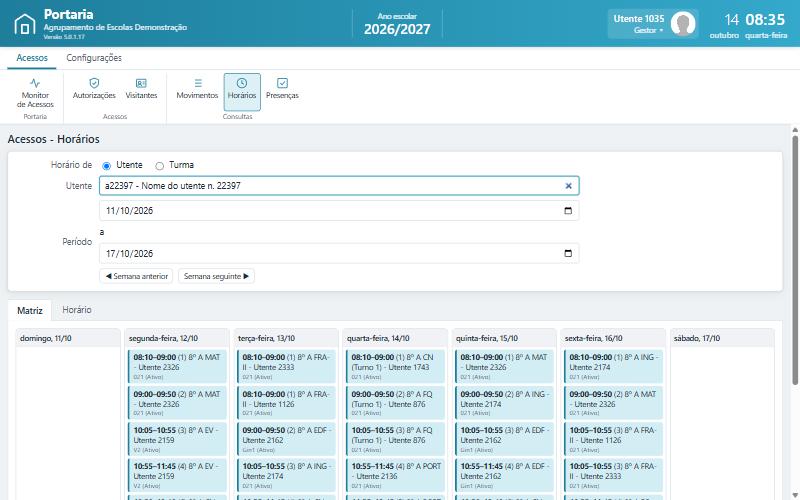Open Tuesday 08:10-09:00 FRA-II Utente 1126 card
The height and width of the screenshot is (500, 800).
(286, 403)
